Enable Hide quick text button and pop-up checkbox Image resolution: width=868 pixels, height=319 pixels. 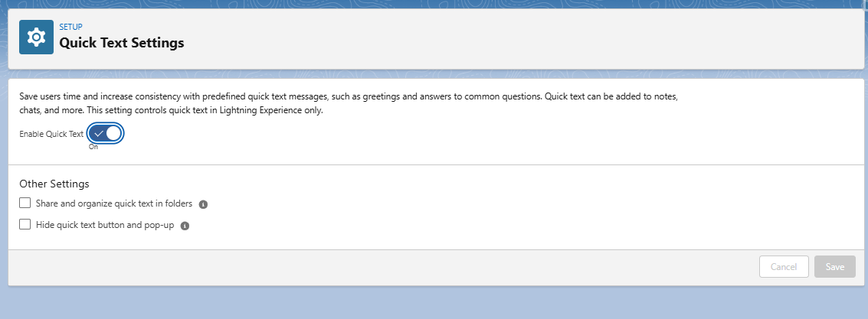(x=25, y=225)
